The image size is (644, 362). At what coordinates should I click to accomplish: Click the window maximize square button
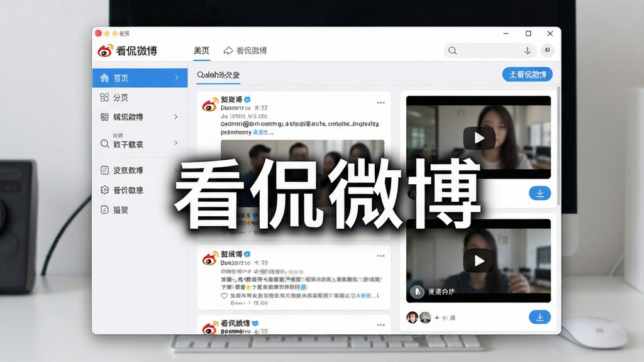coord(528,33)
